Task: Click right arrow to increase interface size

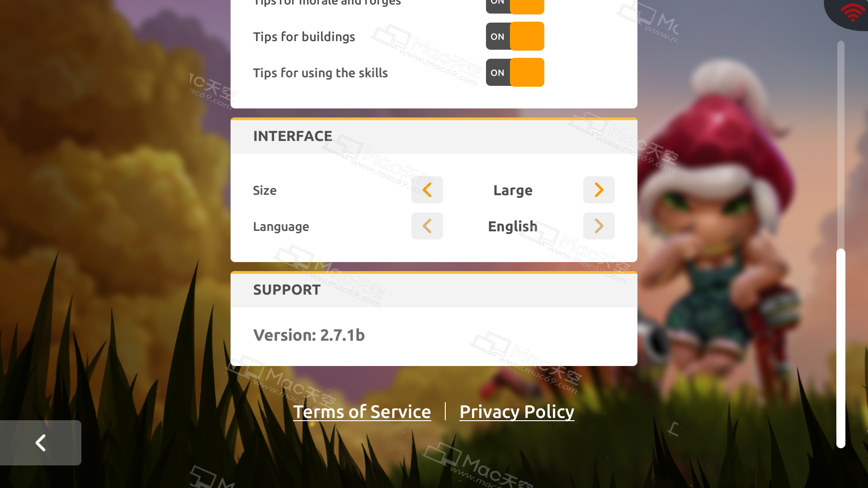Action: pos(599,189)
